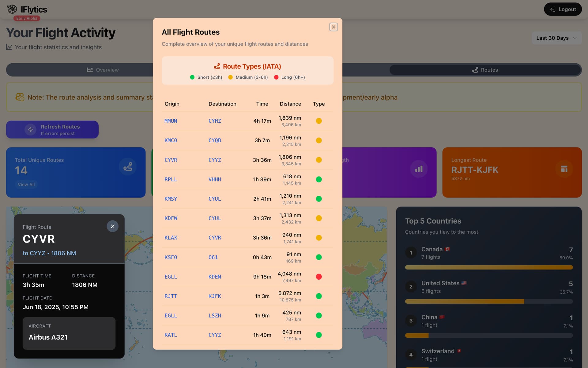Switch to the Routes tab

pyautogui.click(x=485, y=70)
